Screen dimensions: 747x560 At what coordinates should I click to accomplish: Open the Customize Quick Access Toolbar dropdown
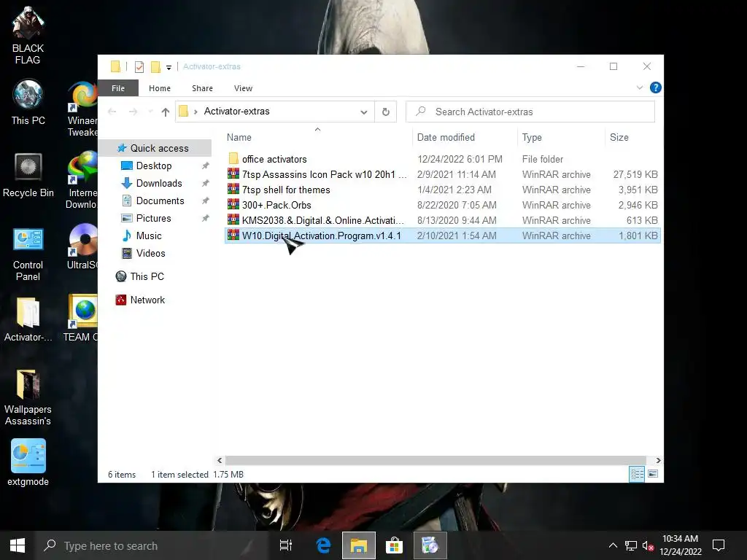pos(169,68)
